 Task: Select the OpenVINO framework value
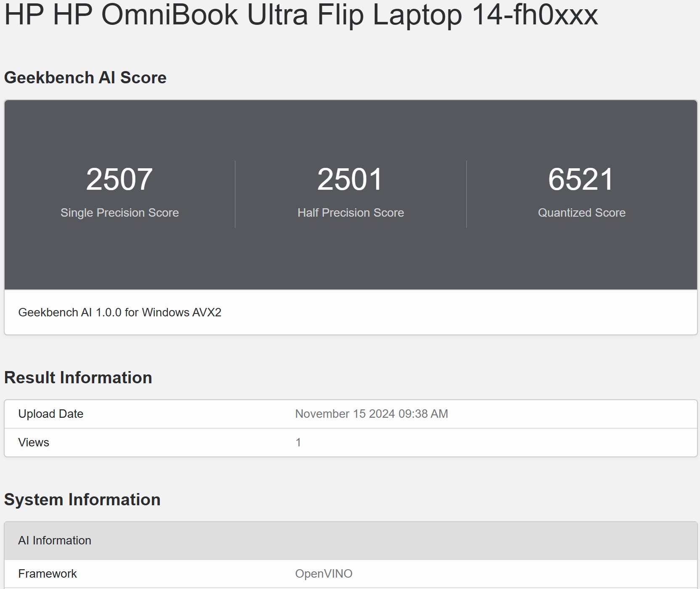click(324, 574)
